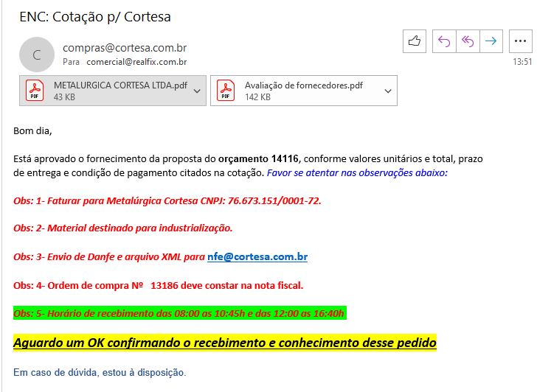Expand dropdown arrow for Avaliação de fornecedores.pdf
537x392 pixels.
click(388, 91)
